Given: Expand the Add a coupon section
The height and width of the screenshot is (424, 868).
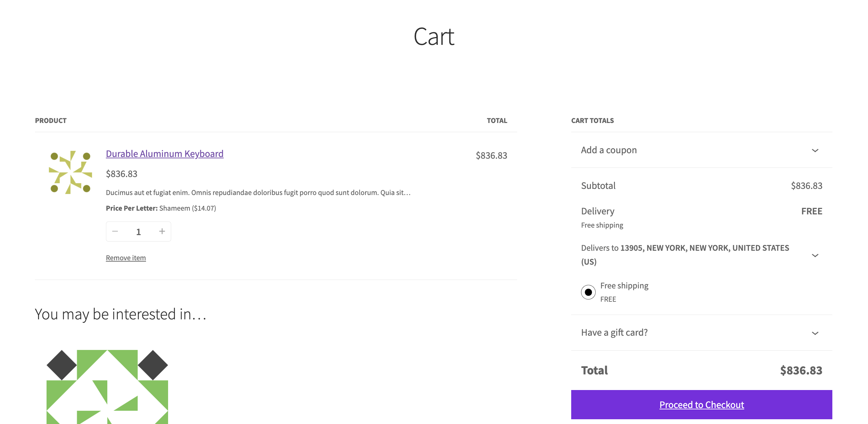Looking at the screenshot, I should 701,150.
